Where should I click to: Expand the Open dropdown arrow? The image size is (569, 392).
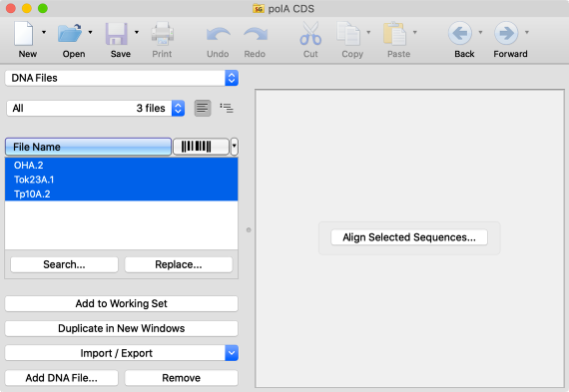(91, 32)
